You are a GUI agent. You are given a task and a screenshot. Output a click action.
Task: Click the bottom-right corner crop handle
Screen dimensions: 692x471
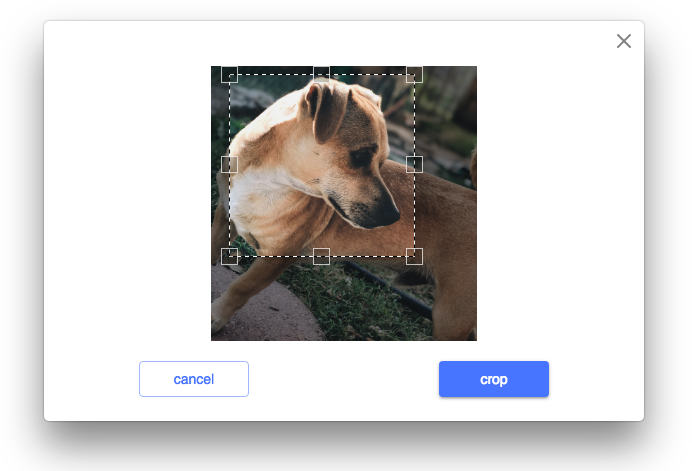coord(414,256)
